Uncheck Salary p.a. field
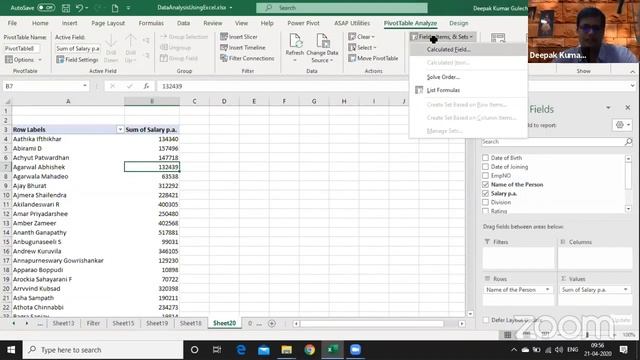Screen dimensions: 640x360 coord(485,193)
